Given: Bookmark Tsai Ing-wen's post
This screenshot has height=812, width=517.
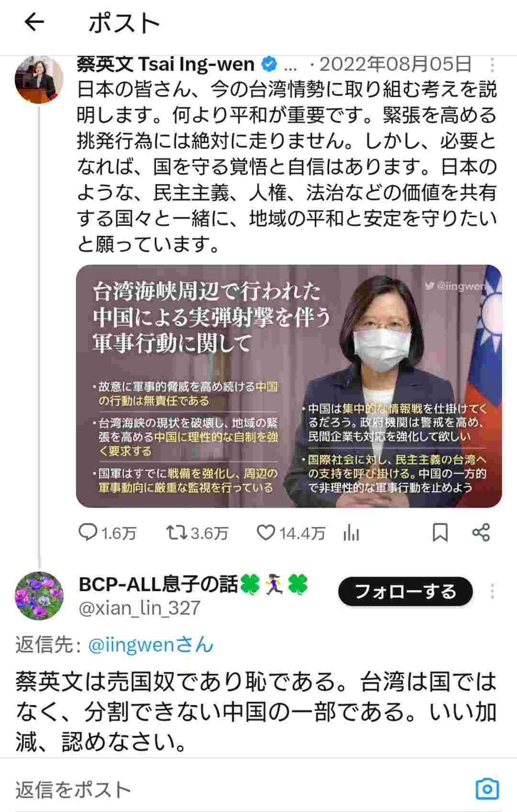Looking at the screenshot, I should point(440,533).
